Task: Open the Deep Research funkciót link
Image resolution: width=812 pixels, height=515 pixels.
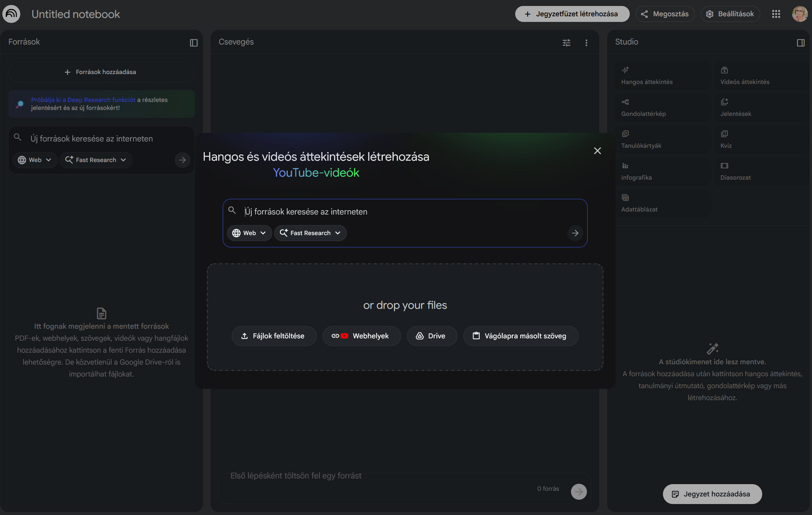Action: click(x=83, y=100)
